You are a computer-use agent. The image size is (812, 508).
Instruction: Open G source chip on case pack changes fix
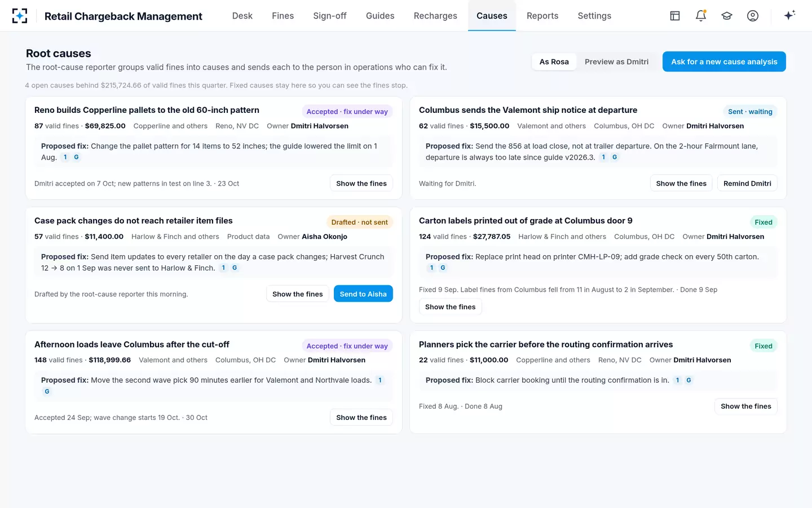pos(235,268)
